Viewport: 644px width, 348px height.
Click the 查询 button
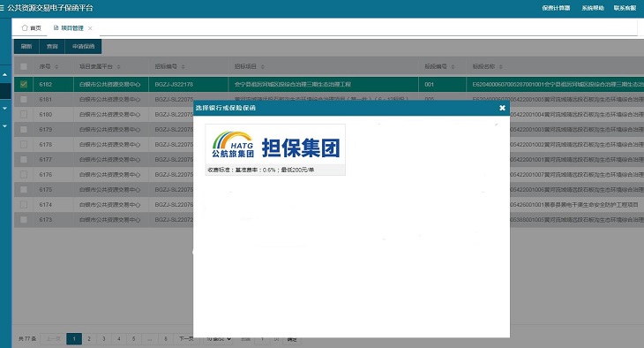pyautogui.click(x=52, y=47)
